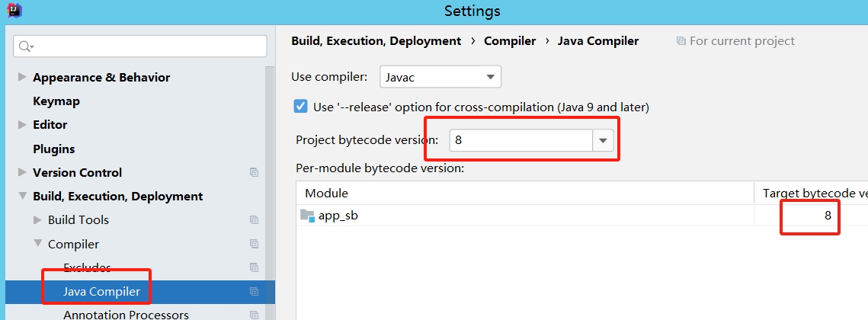Click project-level icon beside Version Control
Viewport: 868px width, 320px height.
tap(254, 173)
